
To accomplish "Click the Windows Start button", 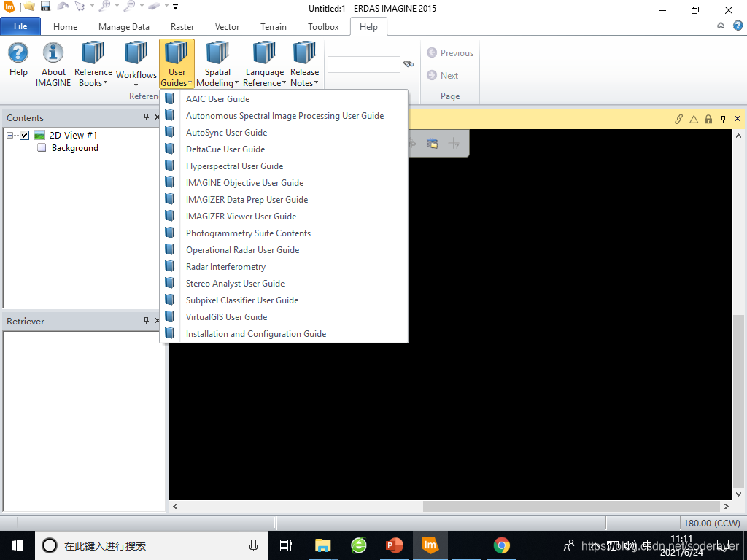I will (18, 545).
